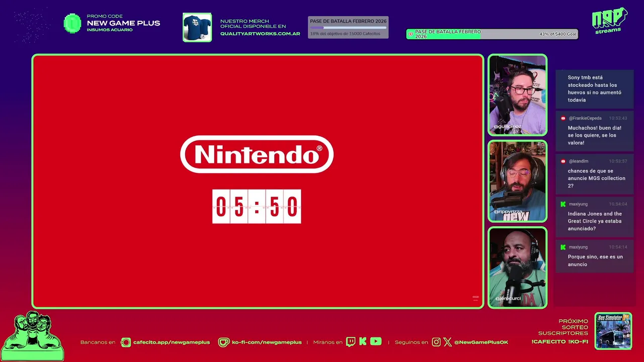Click the green coin promo code icon
This screenshot has height=362, width=644.
[72, 23]
